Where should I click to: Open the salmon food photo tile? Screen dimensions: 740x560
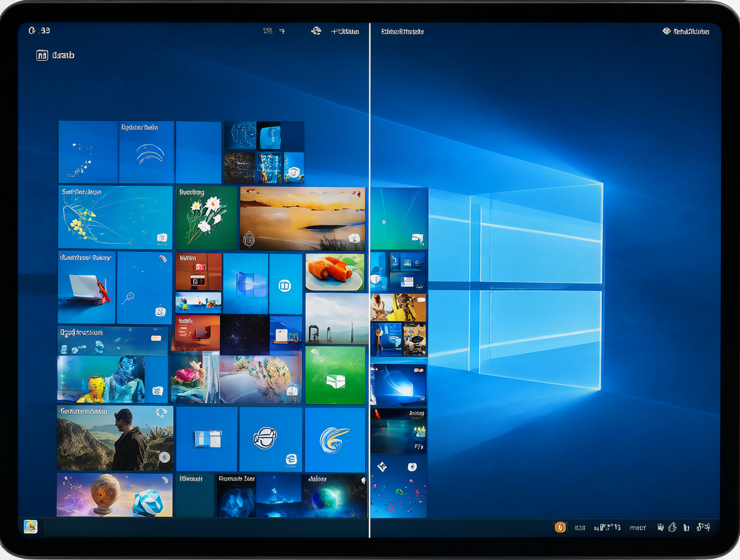click(335, 272)
